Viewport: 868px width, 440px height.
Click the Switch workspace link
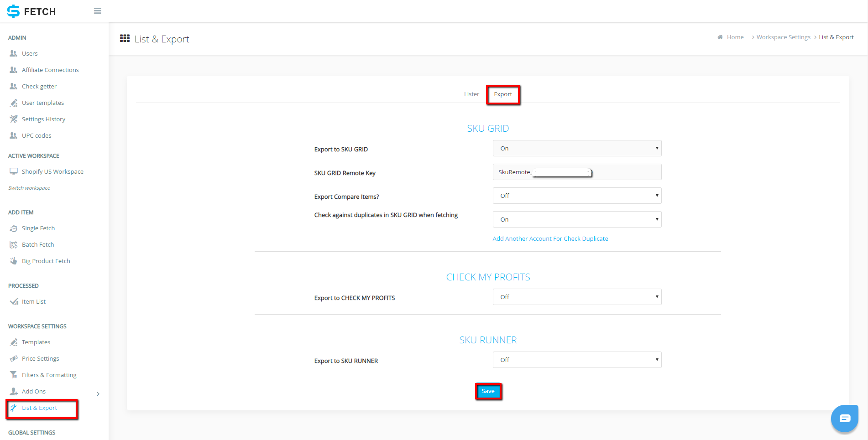point(29,188)
